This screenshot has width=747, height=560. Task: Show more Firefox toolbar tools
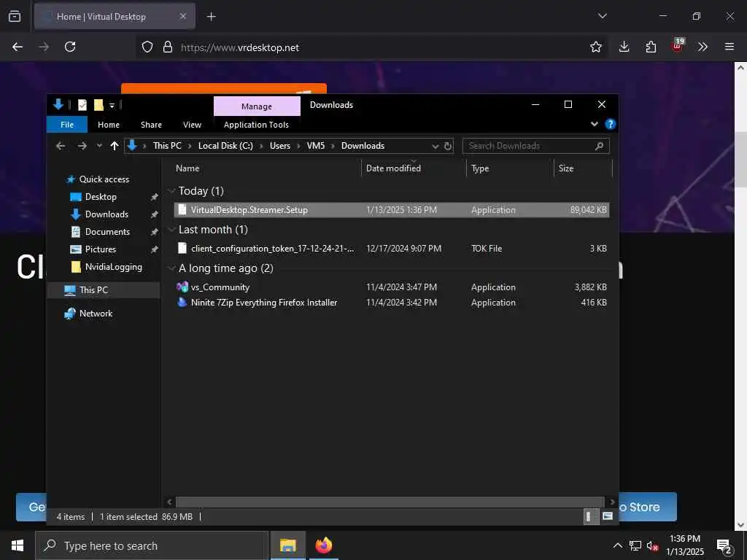click(x=703, y=47)
